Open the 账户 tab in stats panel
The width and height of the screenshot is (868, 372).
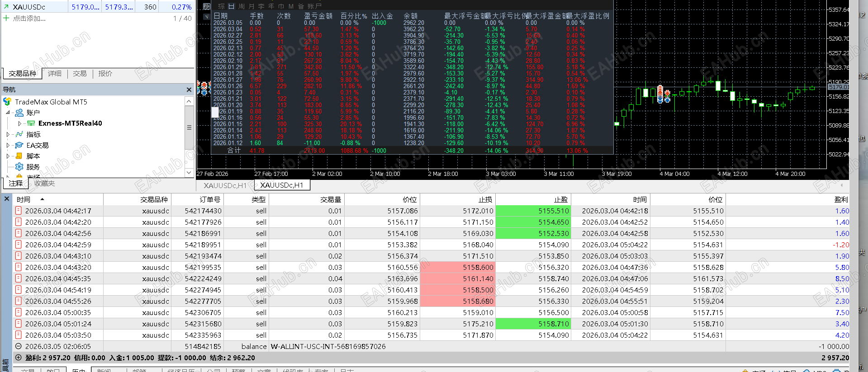(x=314, y=6)
